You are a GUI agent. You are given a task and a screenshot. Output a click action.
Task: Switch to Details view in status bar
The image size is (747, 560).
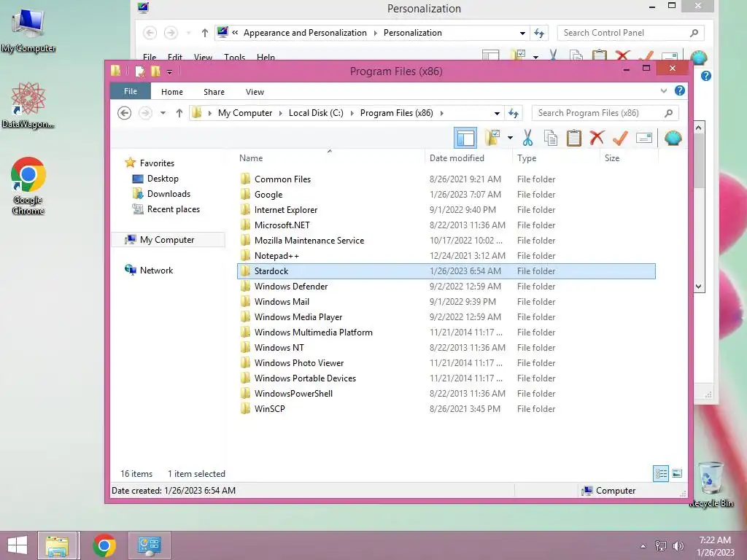click(x=661, y=473)
